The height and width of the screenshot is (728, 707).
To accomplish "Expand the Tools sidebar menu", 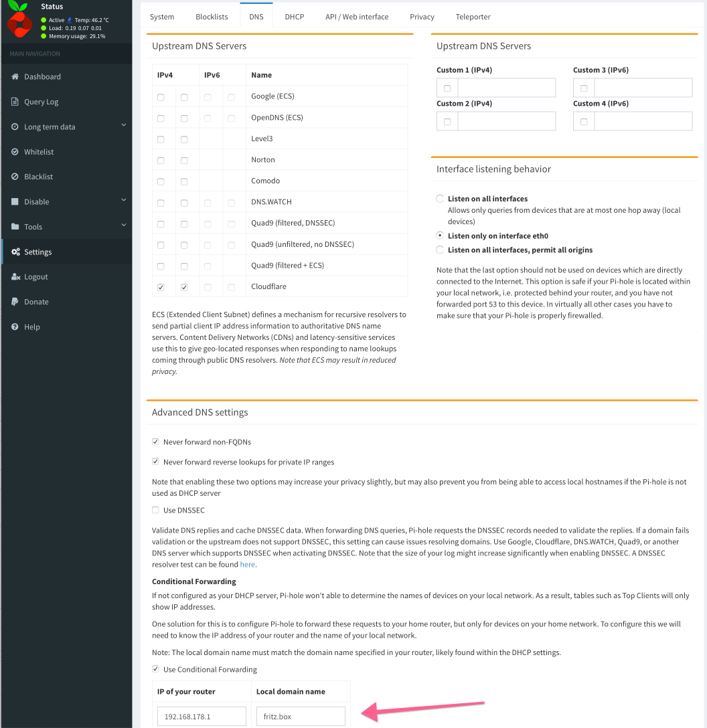I will (123, 226).
